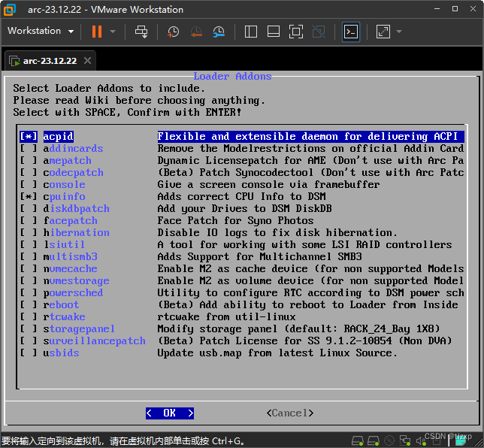Check the addincards addon checkbox

[x=29, y=148]
